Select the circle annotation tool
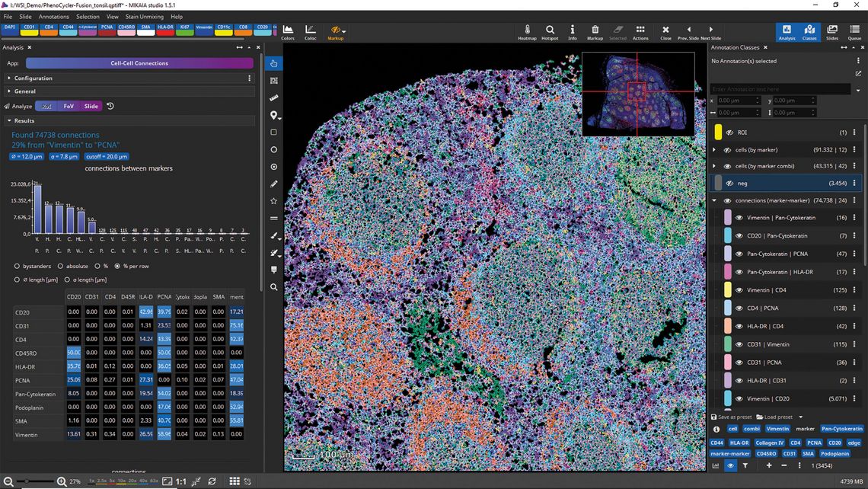868x489 pixels. click(273, 149)
